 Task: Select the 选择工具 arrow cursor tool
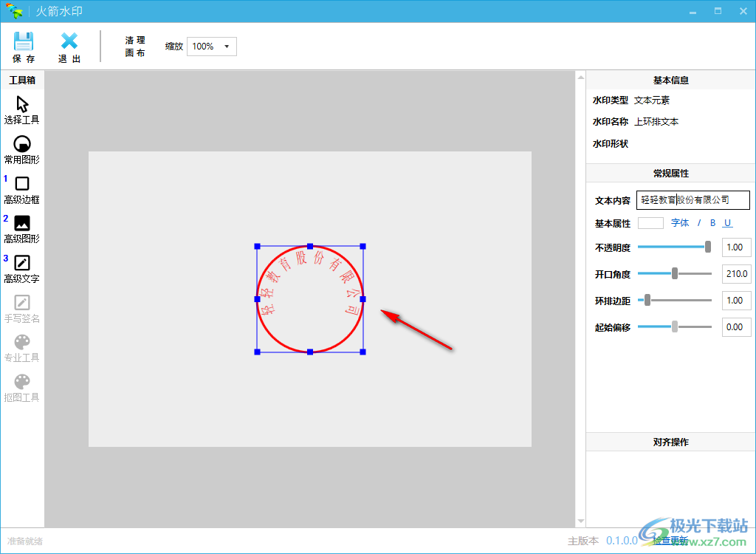click(x=22, y=104)
